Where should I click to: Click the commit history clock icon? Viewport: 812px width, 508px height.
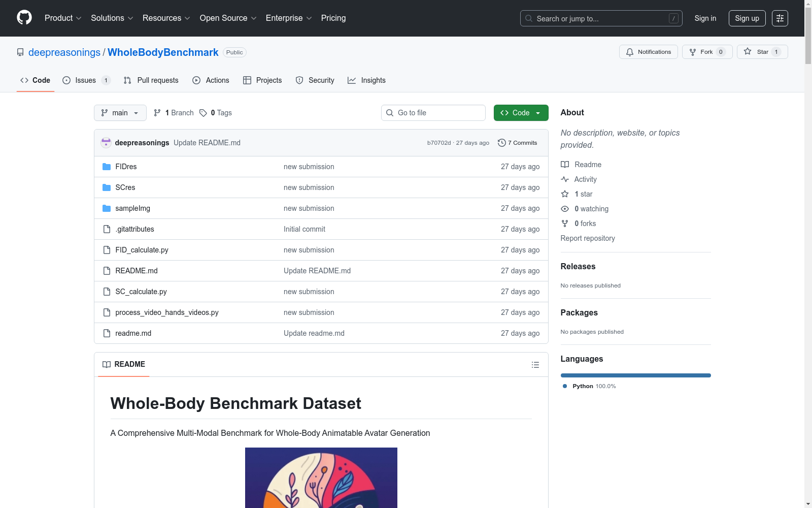tap(502, 143)
